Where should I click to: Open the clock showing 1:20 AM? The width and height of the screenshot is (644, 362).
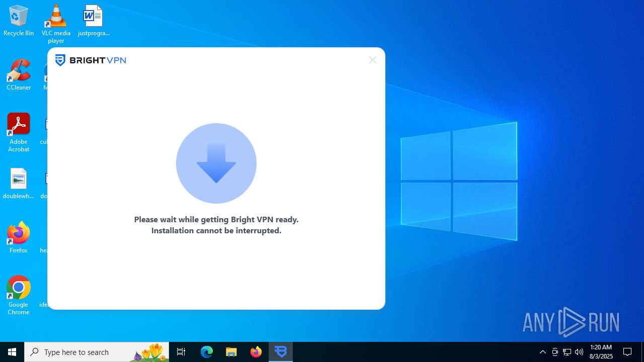[601, 352]
